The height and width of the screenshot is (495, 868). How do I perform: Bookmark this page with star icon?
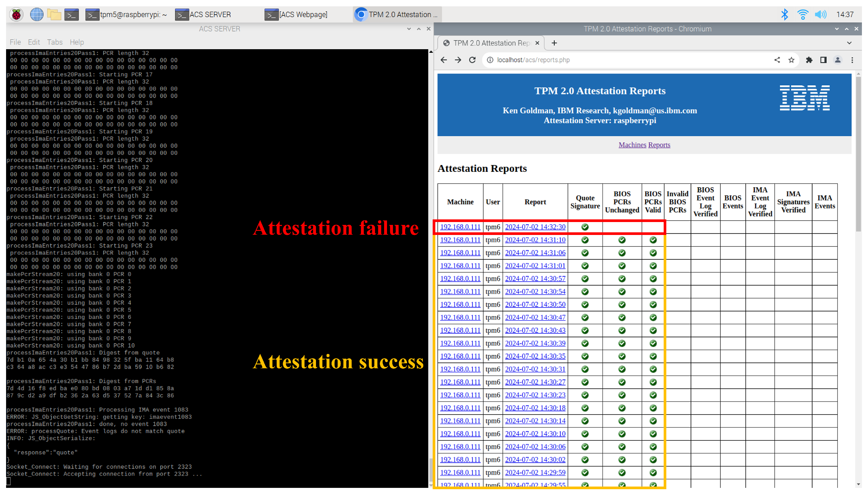pos(791,60)
